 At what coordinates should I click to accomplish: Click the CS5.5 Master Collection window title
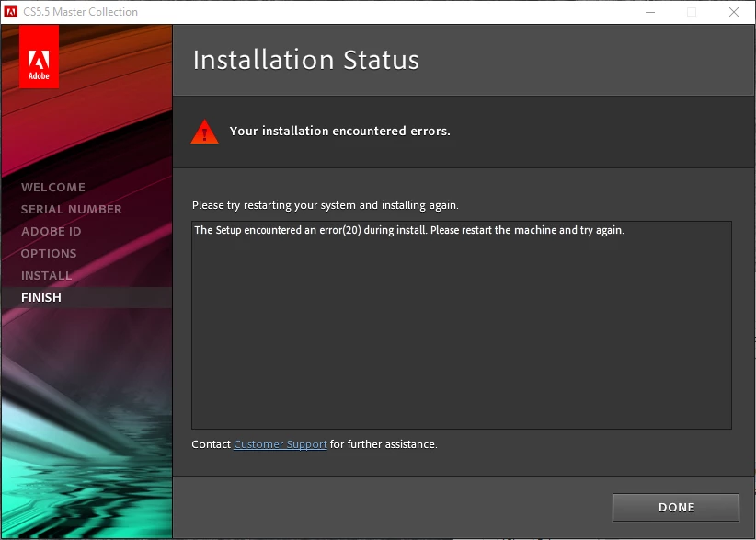tap(81, 12)
